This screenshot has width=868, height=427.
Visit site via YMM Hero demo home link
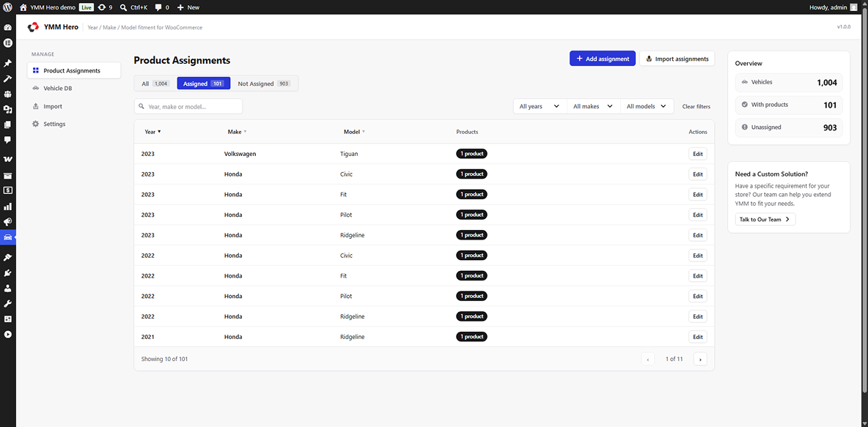click(47, 7)
